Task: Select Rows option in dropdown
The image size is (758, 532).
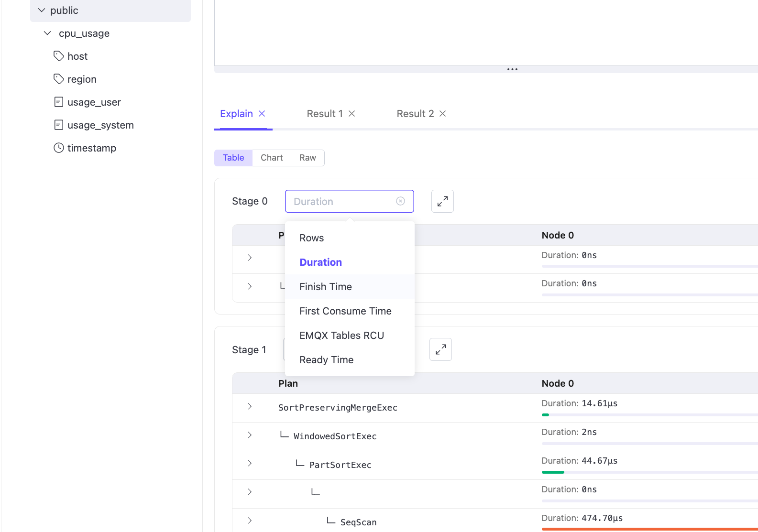Action: coord(311,238)
